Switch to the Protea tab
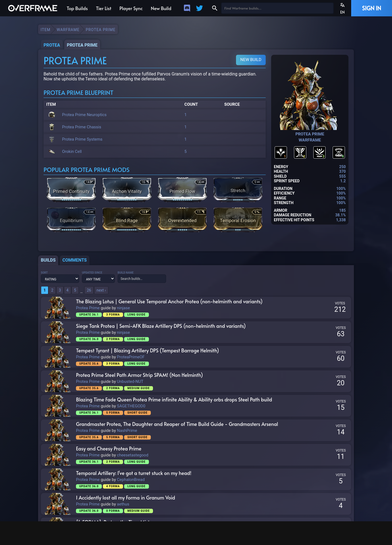392x545 pixels. click(x=52, y=45)
